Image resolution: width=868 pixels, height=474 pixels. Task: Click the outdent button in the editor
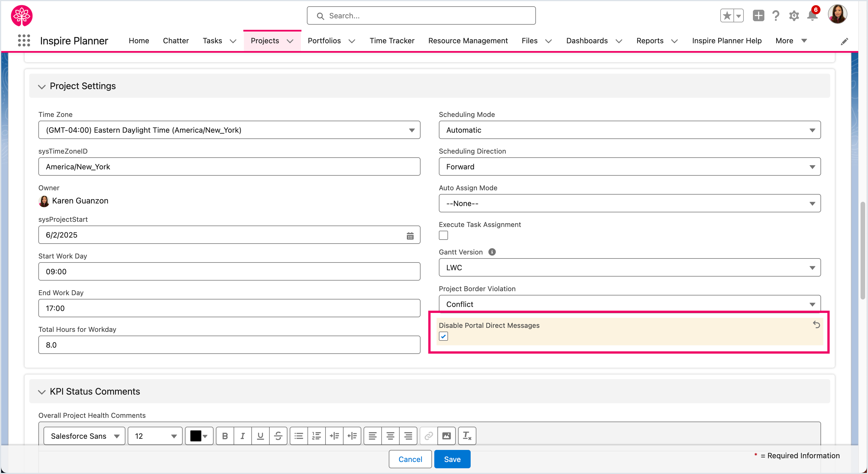[x=352, y=436]
